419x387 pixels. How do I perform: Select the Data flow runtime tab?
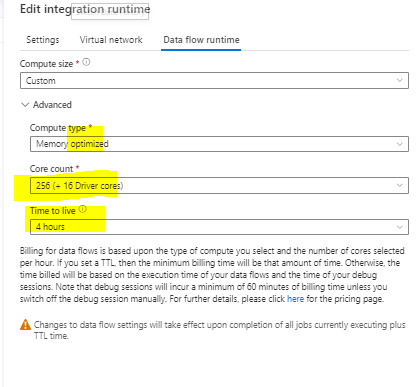click(x=201, y=40)
